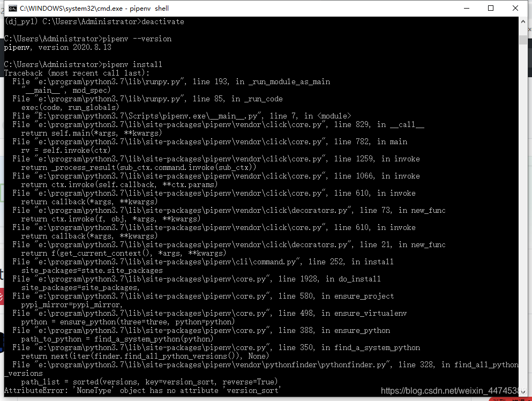532x401 pixels.
Task: Toggle the window to fullscreen via maximize button
Action: (x=490, y=8)
